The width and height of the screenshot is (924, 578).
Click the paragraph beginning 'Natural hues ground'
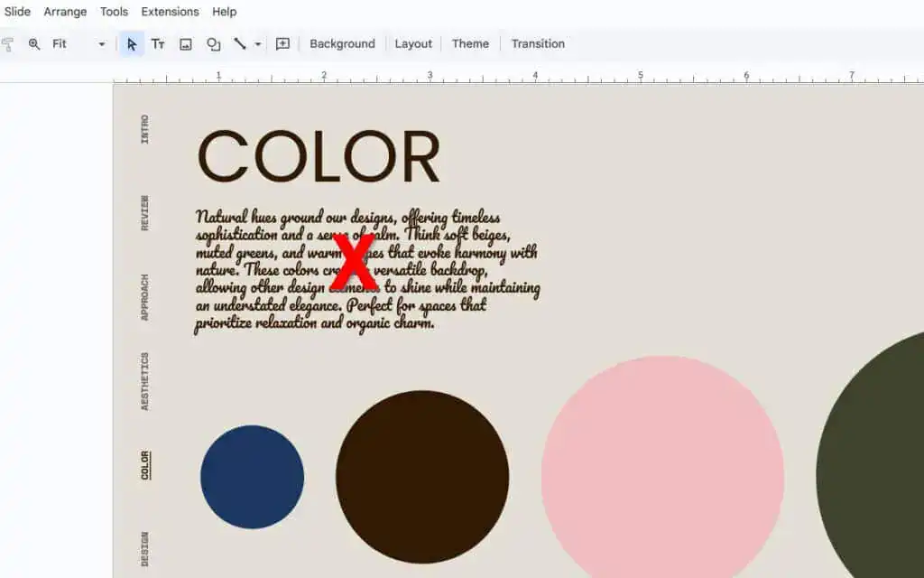pyautogui.click(x=367, y=270)
